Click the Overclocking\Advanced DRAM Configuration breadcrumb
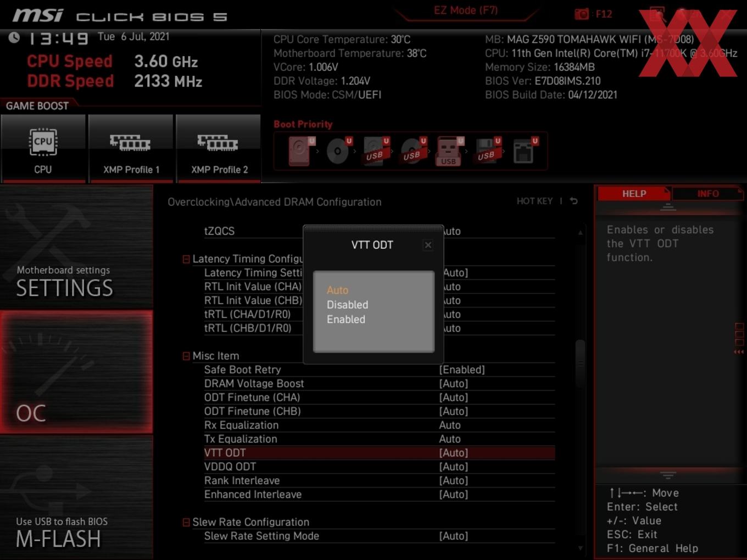 275,202
